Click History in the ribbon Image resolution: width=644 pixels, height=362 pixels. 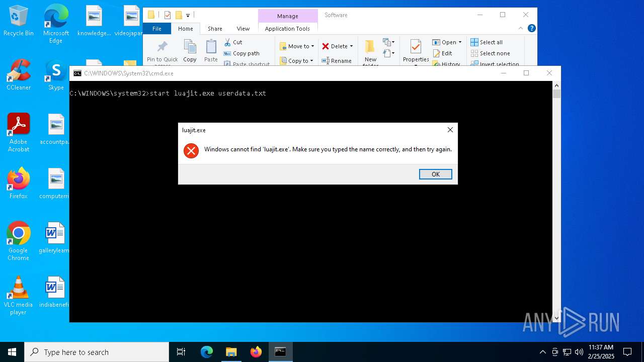coord(446,64)
